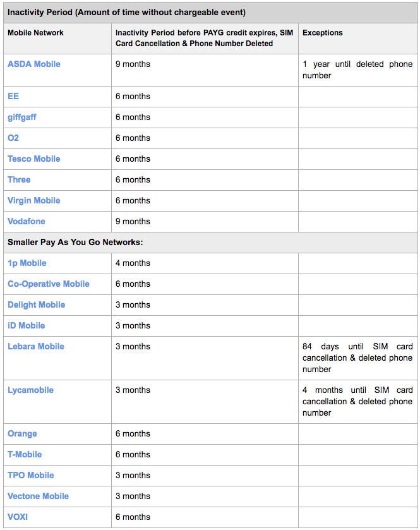Screen dimensions: 420x530
Task: Click the Lycamobile link
Action: point(30,390)
